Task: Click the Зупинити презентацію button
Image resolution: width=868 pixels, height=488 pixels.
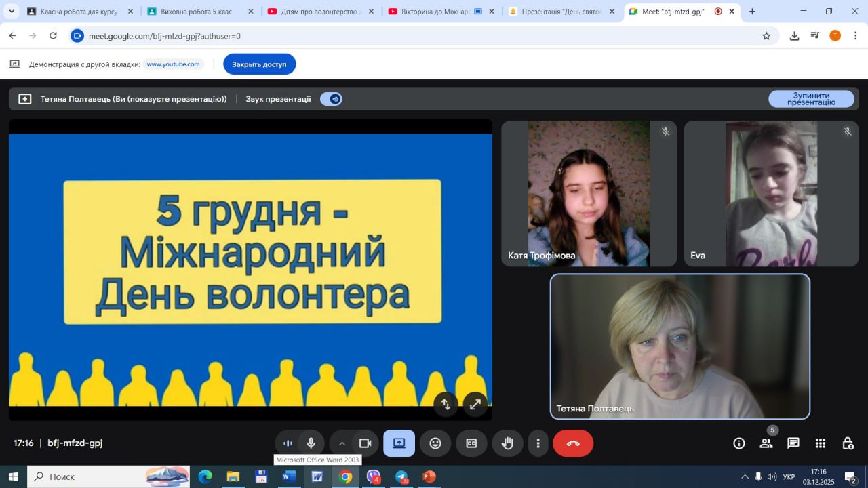Action: point(811,99)
